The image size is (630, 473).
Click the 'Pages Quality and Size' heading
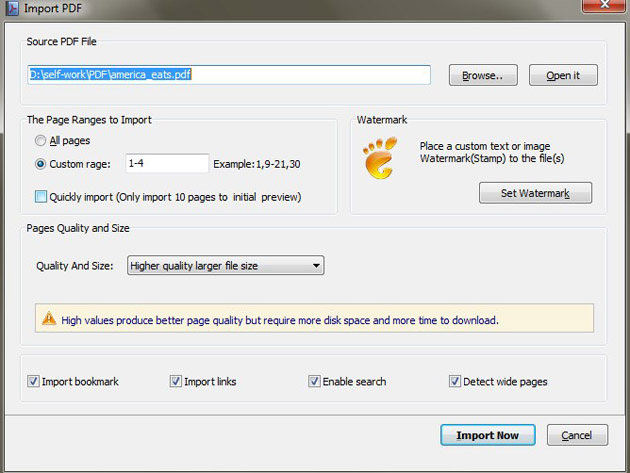[x=78, y=228]
